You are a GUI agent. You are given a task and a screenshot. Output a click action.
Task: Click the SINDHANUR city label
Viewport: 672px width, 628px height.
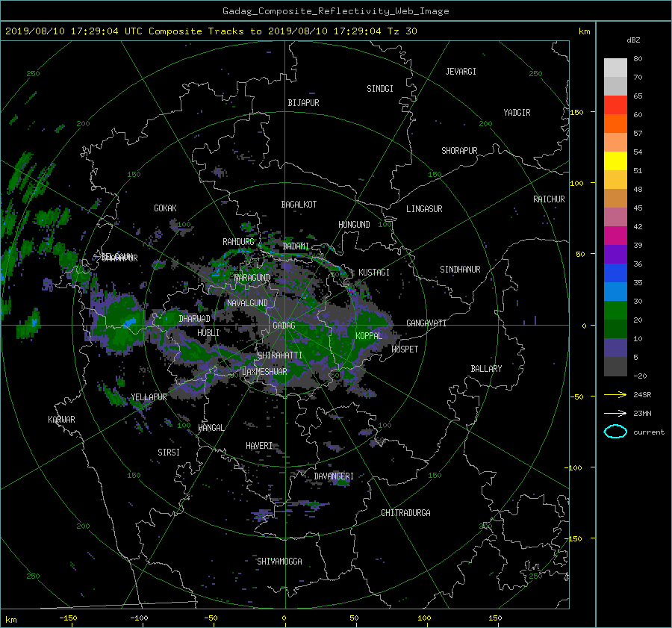pos(460,270)
